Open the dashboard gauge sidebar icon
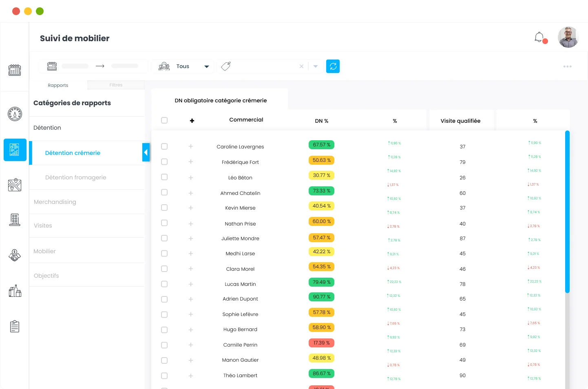The width and height of the screenshot is (588, 389). click(x=15, y=114)
